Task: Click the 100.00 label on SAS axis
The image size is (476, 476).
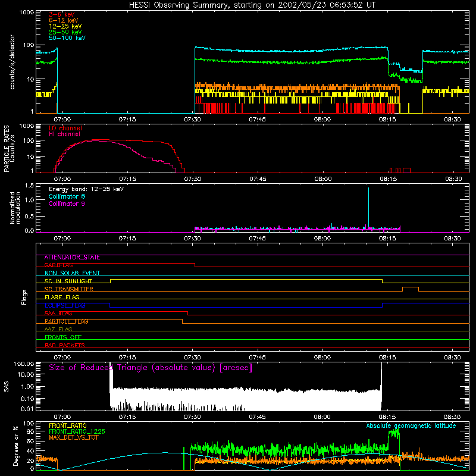Action: (24, 364)
